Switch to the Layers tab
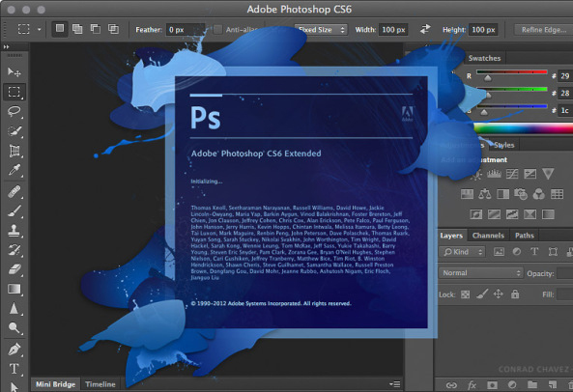Screen dimensions: 573x392 pos(451,236)
